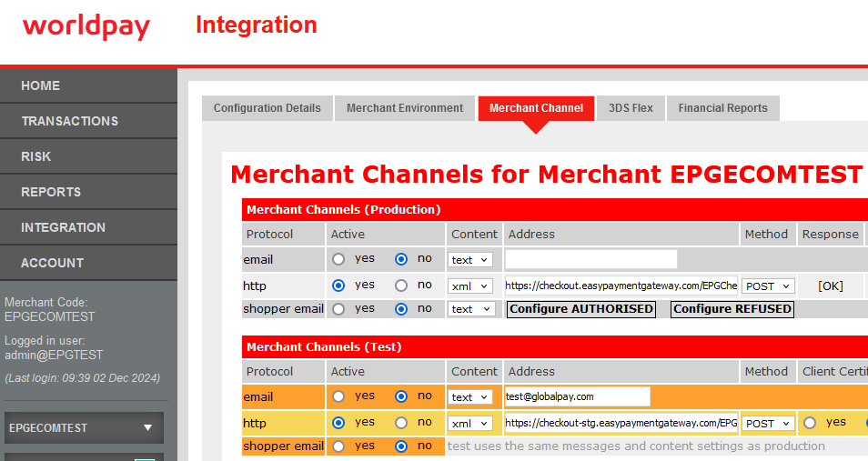Select INTEGRATION in the sidebar
868x461 pixels.
click(x=88, y=227)
